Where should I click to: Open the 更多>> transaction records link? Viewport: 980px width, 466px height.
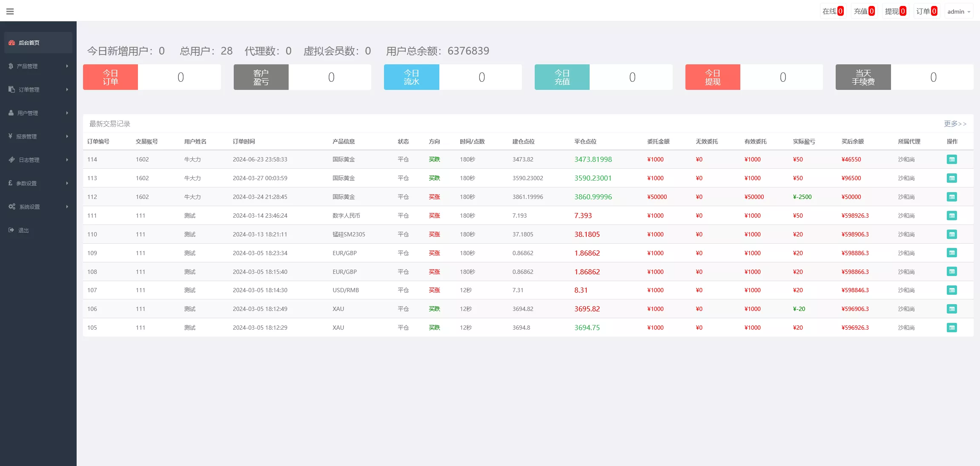coord(955,124)
